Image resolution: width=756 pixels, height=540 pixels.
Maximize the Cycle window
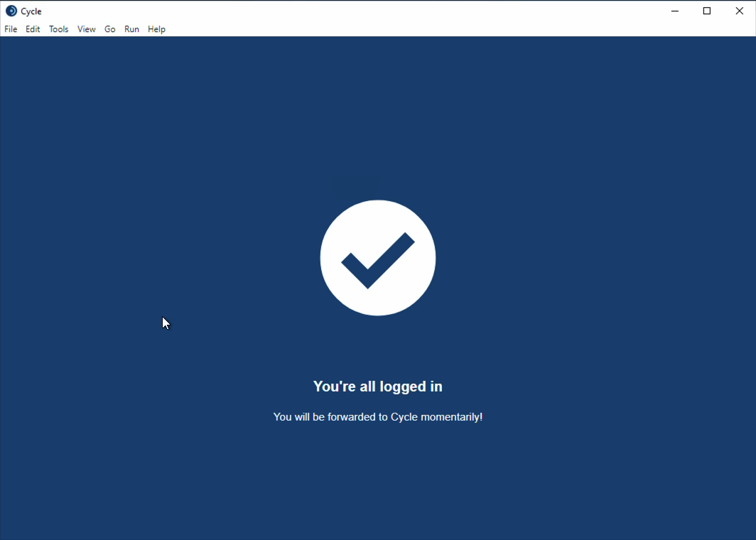[x=706, y=11]
